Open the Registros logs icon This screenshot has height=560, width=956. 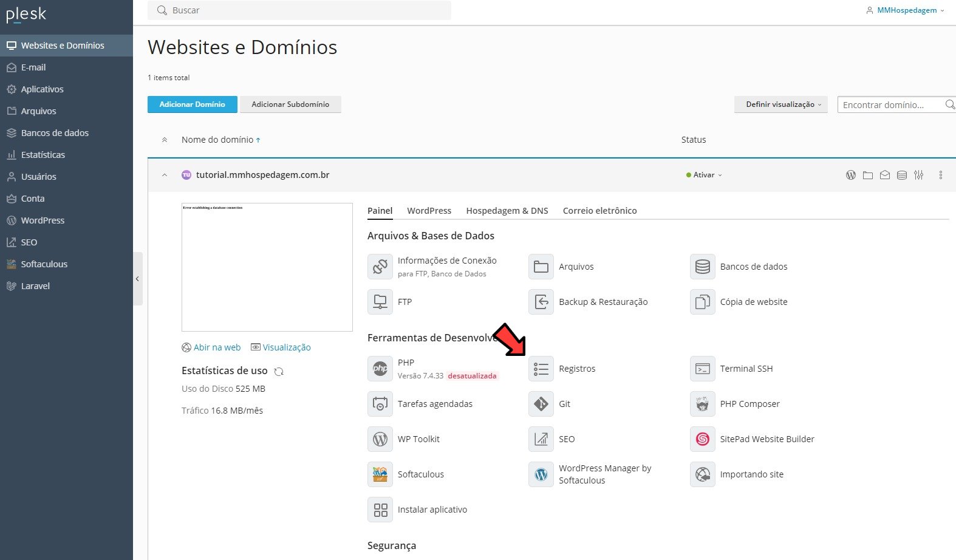[x=541, y=369]
